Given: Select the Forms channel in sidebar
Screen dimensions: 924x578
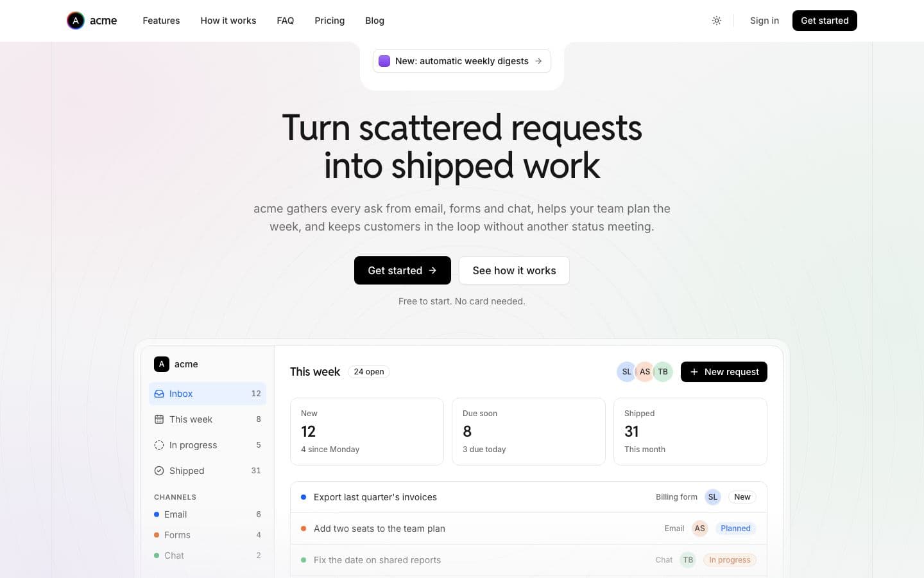Looking at the screenshot, I should pos(207,535).
